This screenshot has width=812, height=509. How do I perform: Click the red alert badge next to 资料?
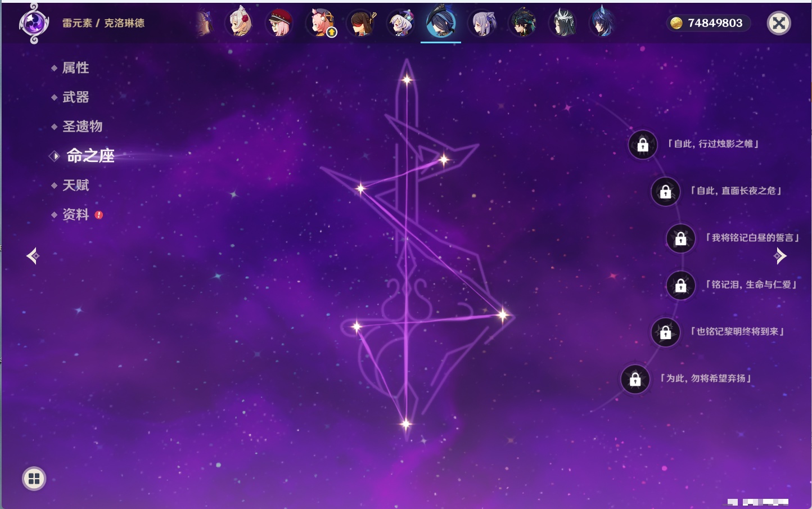99,215
